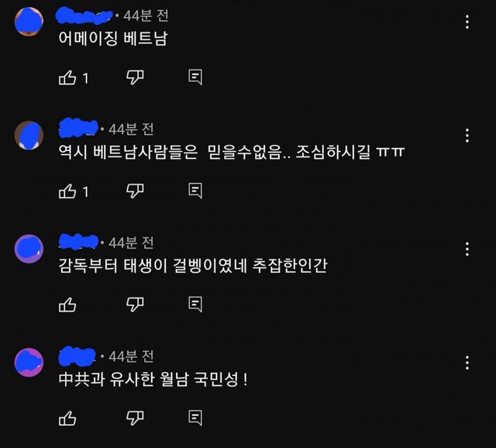Dislike the '어메이징 베트남' comment
This screenshot has width=496, height=448.
tap(135, 78)
